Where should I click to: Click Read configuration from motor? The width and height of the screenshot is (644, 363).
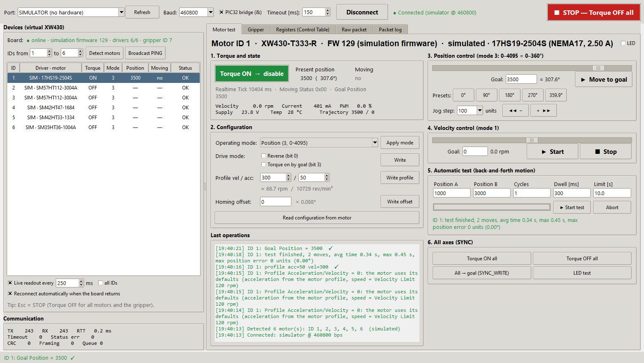point(317,218)
